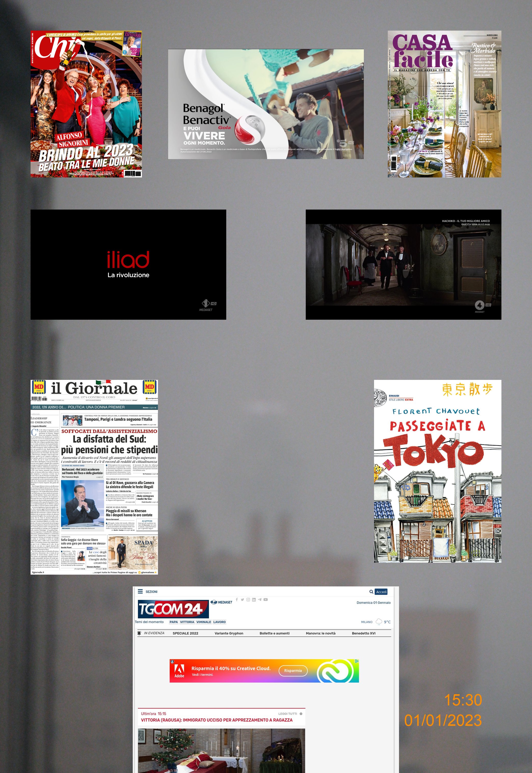Select the PAPA topic tag
This screenshot has width=532, height=773.
coord(173,622)
